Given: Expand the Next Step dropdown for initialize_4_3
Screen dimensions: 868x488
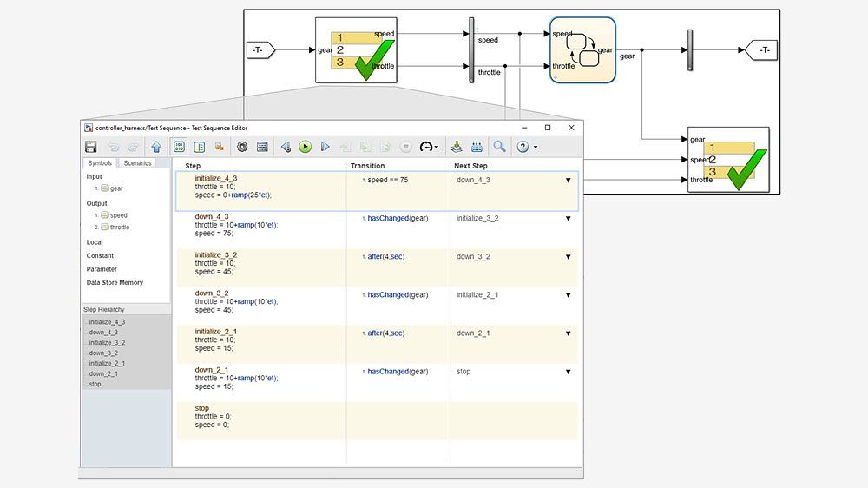Looking at the screenshot, I should click(569, 181).
